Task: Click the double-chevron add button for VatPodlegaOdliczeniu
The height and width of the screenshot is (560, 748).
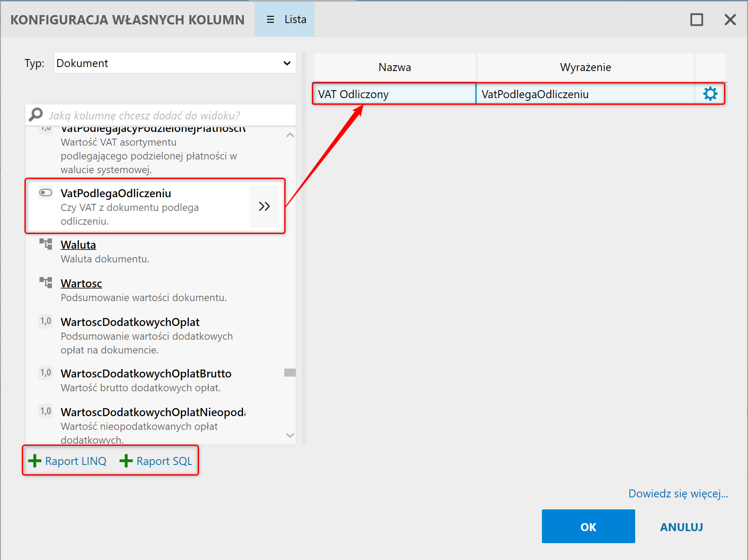Action: click(x=264, y=207)
